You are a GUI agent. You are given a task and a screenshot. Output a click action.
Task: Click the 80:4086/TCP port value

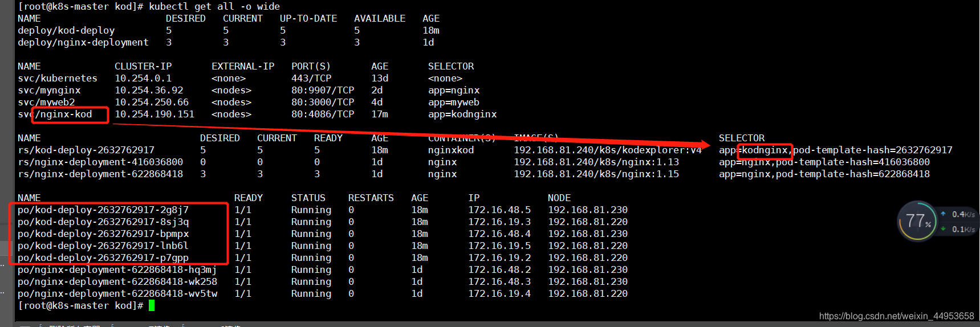(323, 114)
